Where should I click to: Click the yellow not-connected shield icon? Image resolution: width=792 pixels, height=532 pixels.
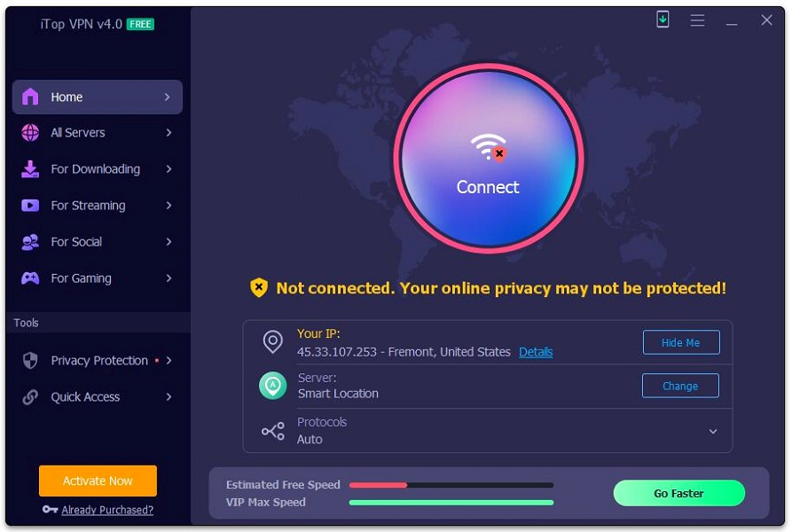259,287
